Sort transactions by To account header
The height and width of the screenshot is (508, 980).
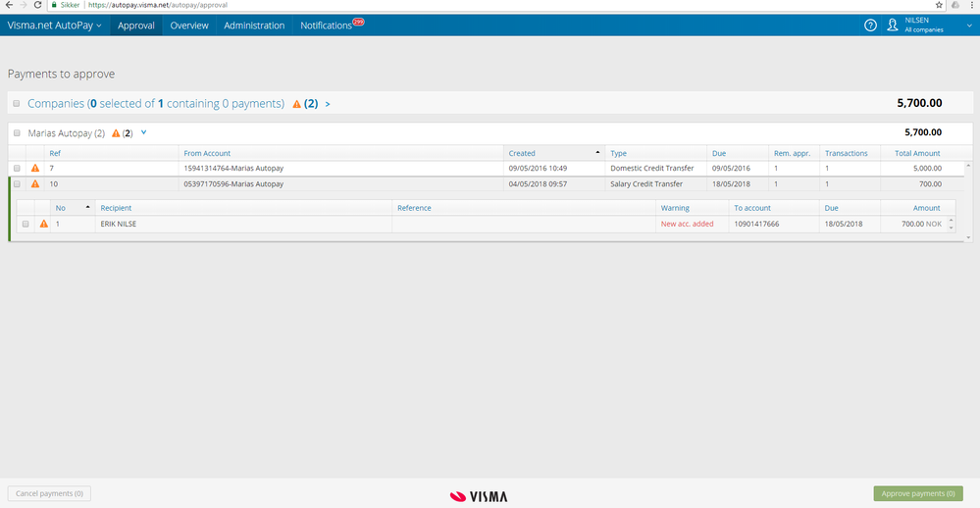(x=751, y=208)
